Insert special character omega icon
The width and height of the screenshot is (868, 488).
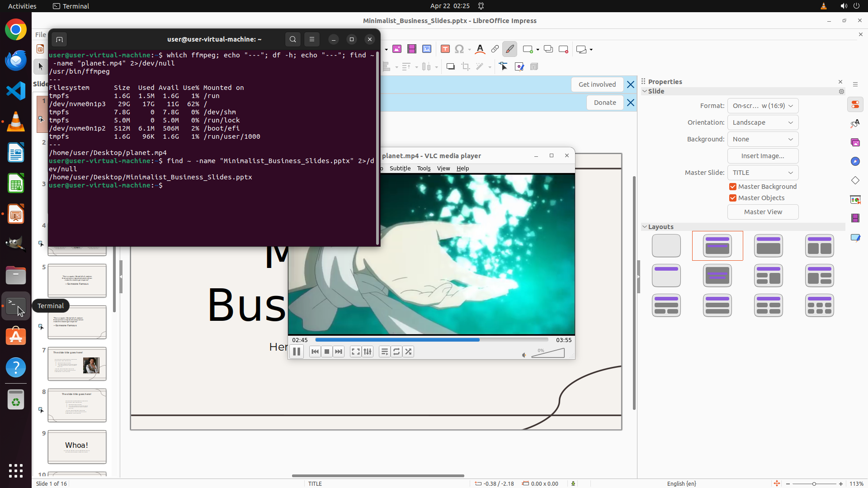tap(459, 49)
